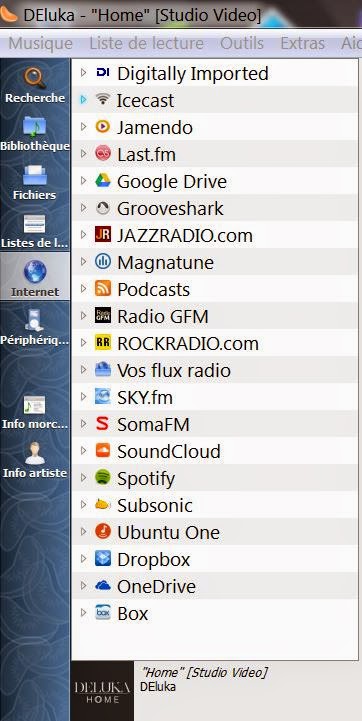The height and width of the screenshot is (721, 362).
Task: Expand the Google Drive tree node
Action: [x=83, y=181]
